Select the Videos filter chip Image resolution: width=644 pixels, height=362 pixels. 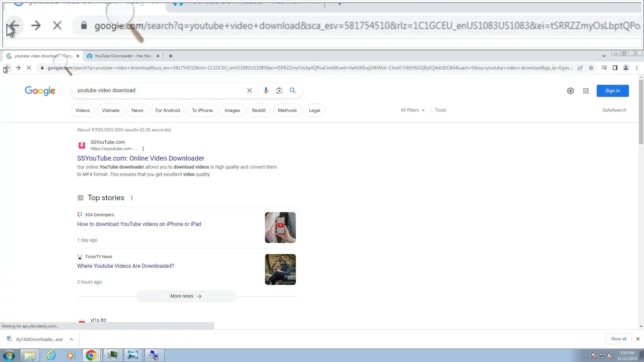(x=83, y=110)
